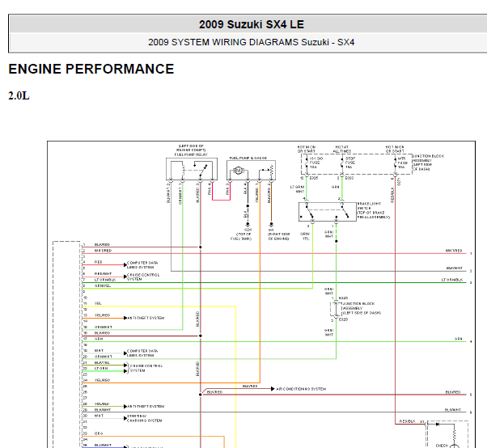Click 'ANTI-THEFT SYSTEM' beside pin 13 YEL/RED

tap(146, 318)
